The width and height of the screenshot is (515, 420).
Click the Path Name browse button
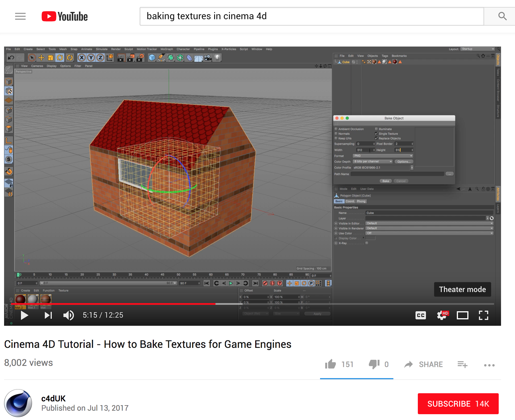click(x=450, y=174)
